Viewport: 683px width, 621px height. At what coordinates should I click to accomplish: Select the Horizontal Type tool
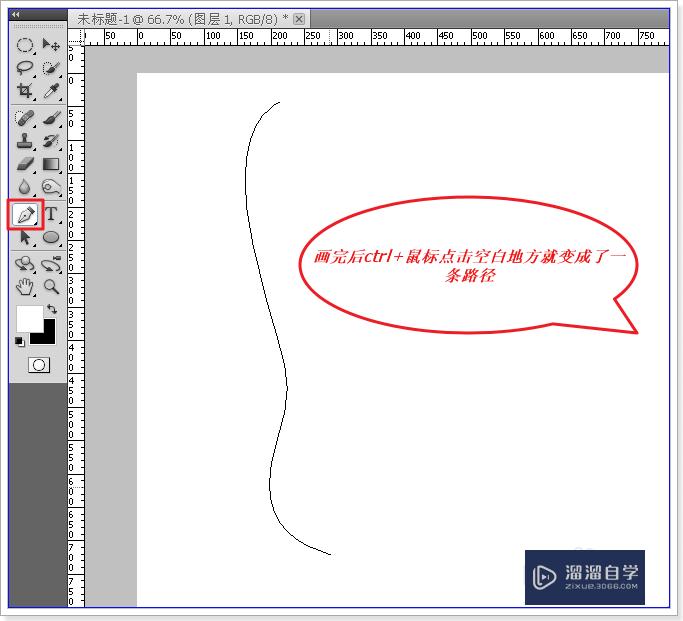coord(51,214)
